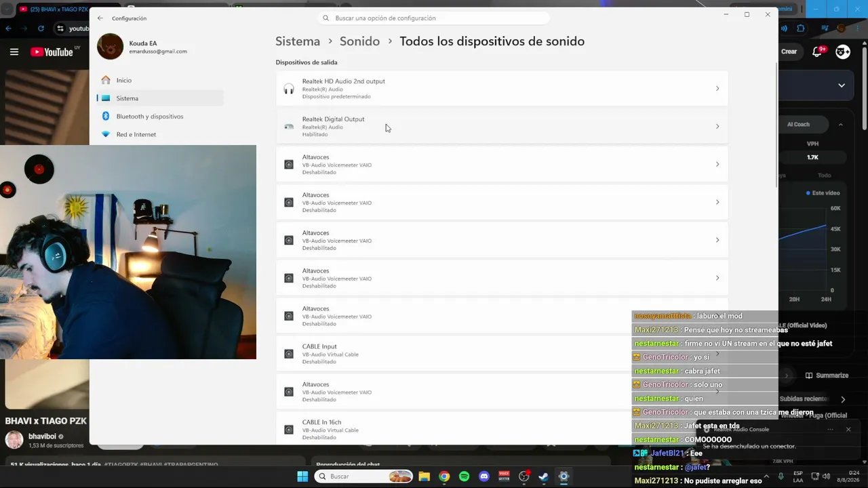Click the OBS Studio icon in the taskbar

coord(524,476)
